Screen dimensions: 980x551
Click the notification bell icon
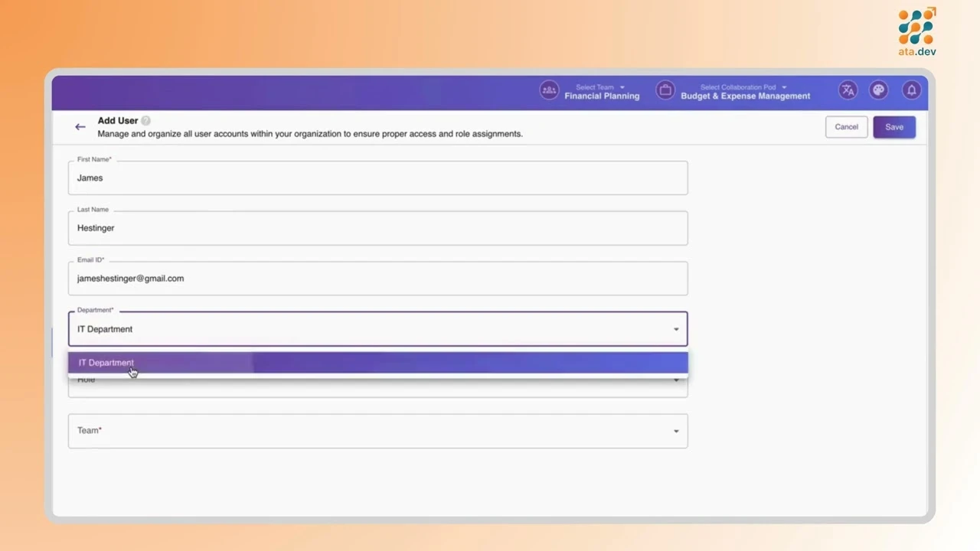(911, 90)
